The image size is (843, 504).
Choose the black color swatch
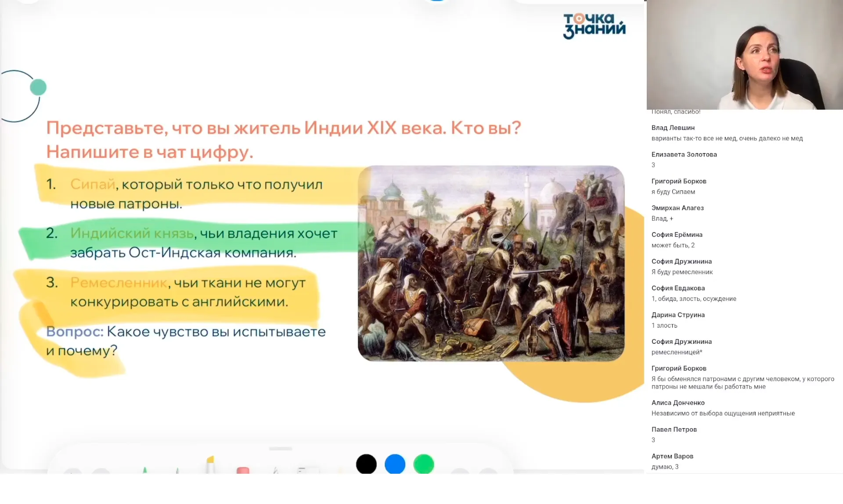point(367,464)
